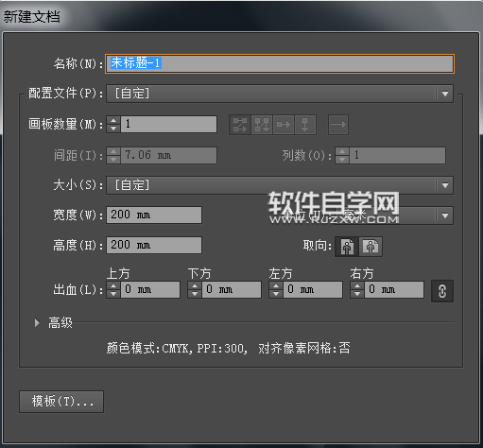Increase the 上方 top bleed stepper
The width and height of the screenshot is (483, 448).
(x=113, y=285)
